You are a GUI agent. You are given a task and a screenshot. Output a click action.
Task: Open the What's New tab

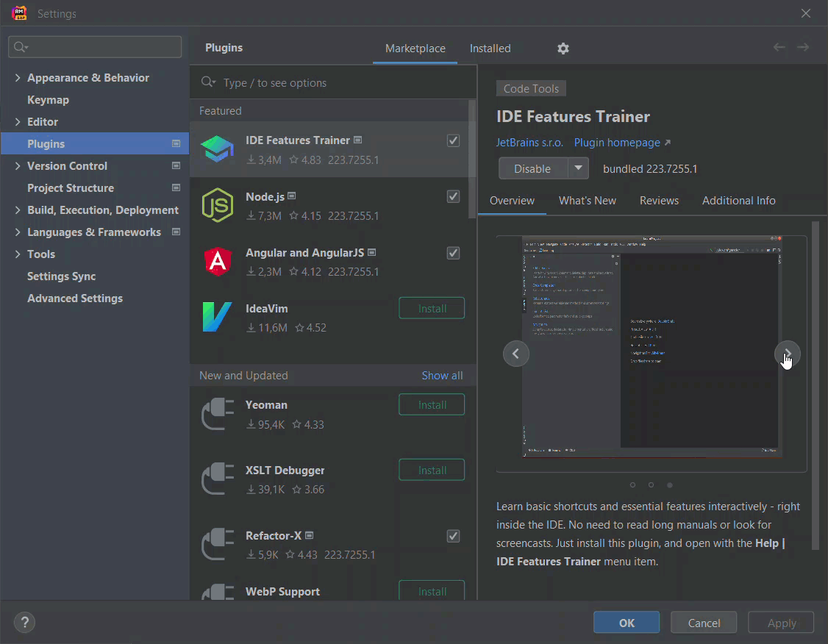tap(588, 201)
